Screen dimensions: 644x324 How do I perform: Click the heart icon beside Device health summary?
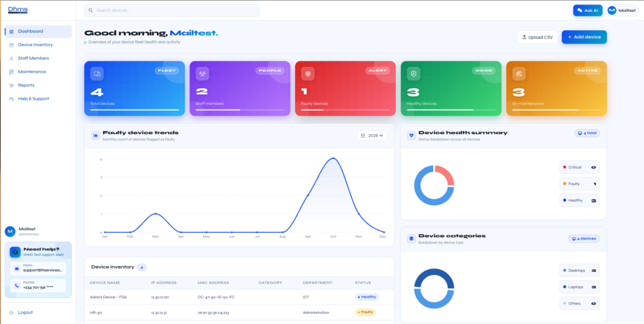411,135
